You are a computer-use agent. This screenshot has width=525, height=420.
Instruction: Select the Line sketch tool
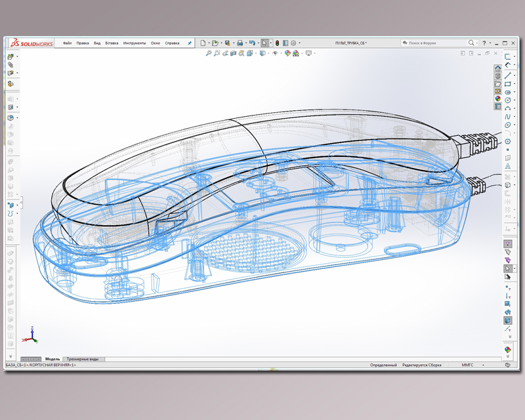pyautogui.click(x=507, y=75)
